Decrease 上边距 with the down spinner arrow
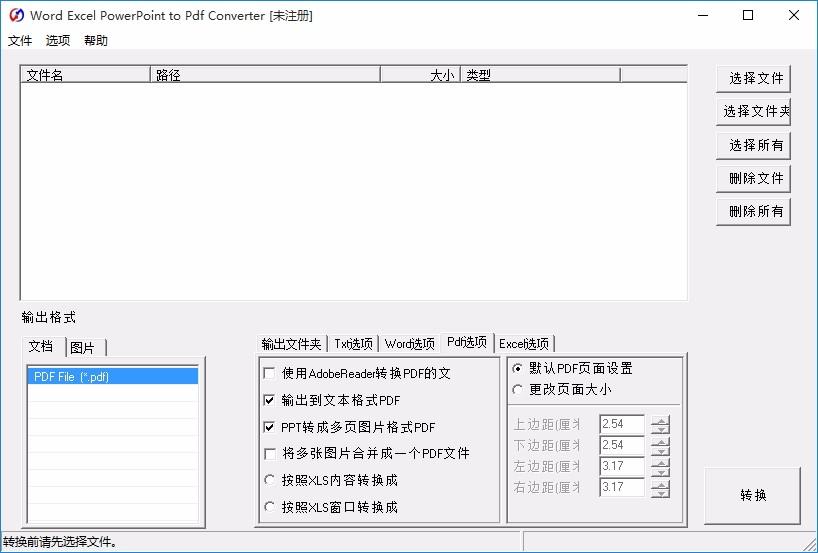The image size is (818, 553). coord(660,429)
